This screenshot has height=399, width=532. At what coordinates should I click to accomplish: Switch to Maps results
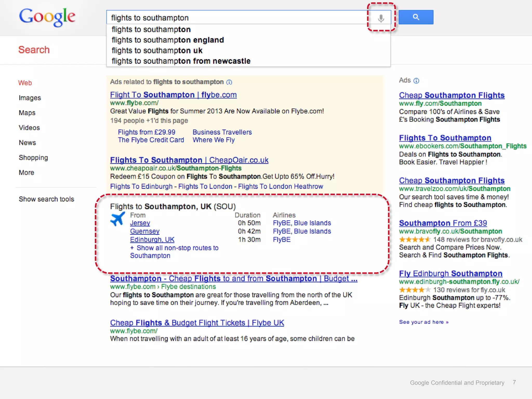27,113
